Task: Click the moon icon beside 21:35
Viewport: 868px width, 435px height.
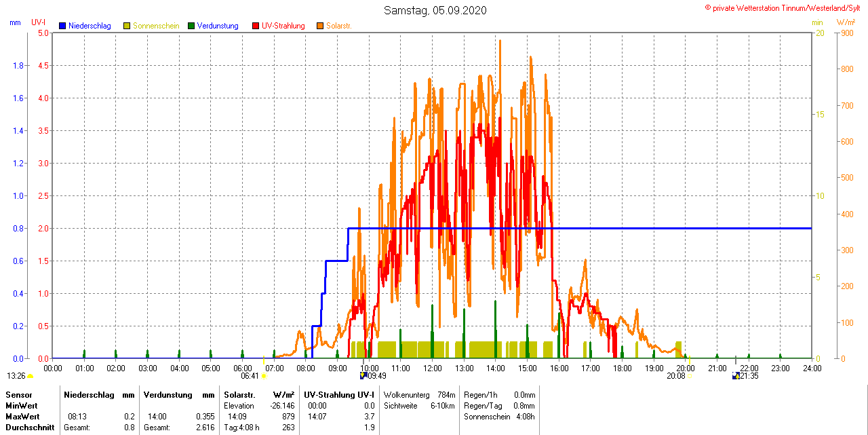Action: point(736,375)
